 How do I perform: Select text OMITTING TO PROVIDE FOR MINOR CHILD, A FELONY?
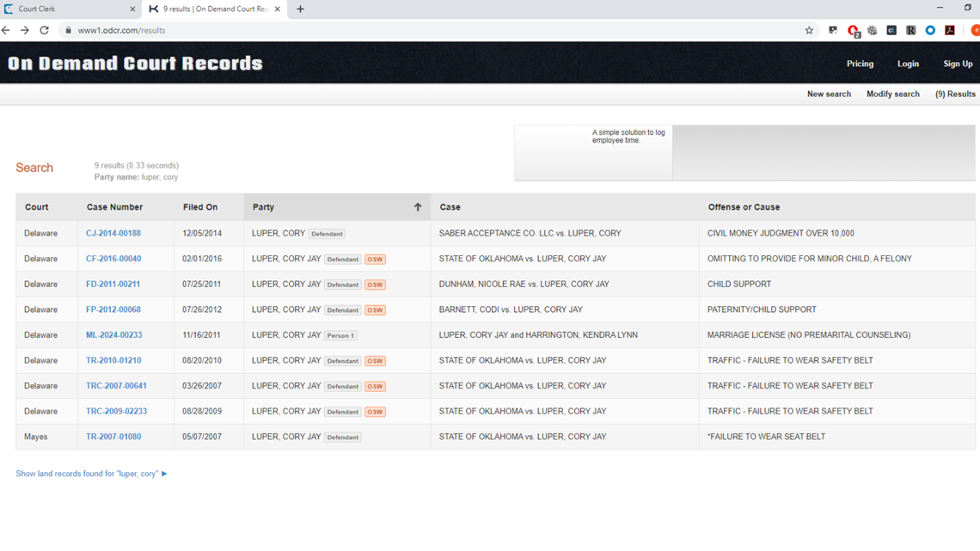tap(810, 259)
